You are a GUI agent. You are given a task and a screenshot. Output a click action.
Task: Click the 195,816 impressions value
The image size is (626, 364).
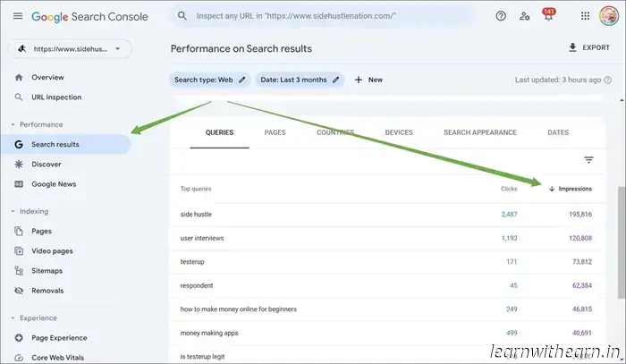(580, 215)
